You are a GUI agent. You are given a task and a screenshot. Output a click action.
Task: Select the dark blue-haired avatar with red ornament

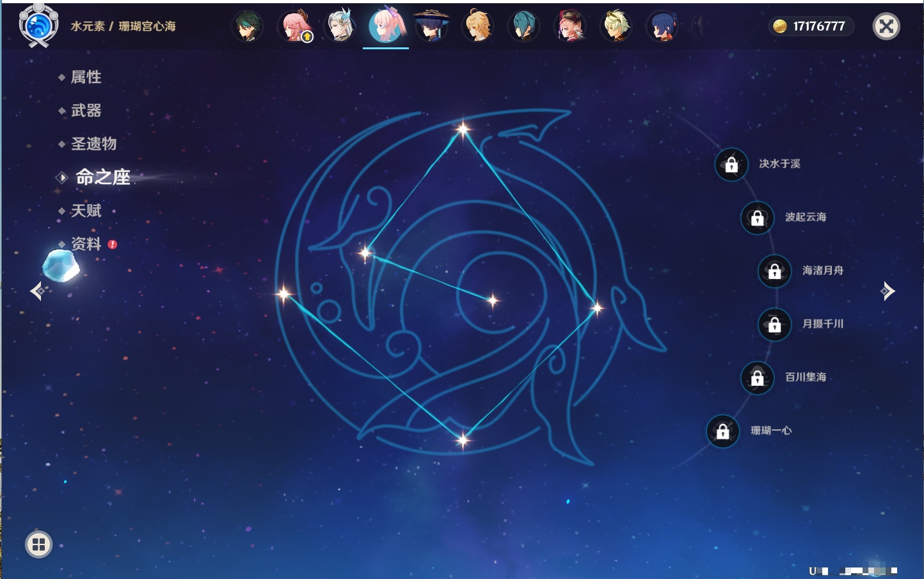662,26
